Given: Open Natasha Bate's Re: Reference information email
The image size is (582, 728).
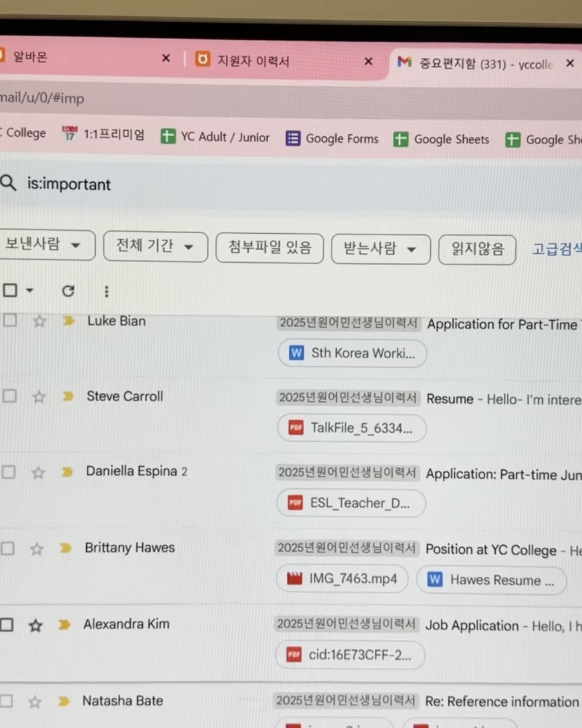Looking at the screenshot, I should click(x=504, y=701).
